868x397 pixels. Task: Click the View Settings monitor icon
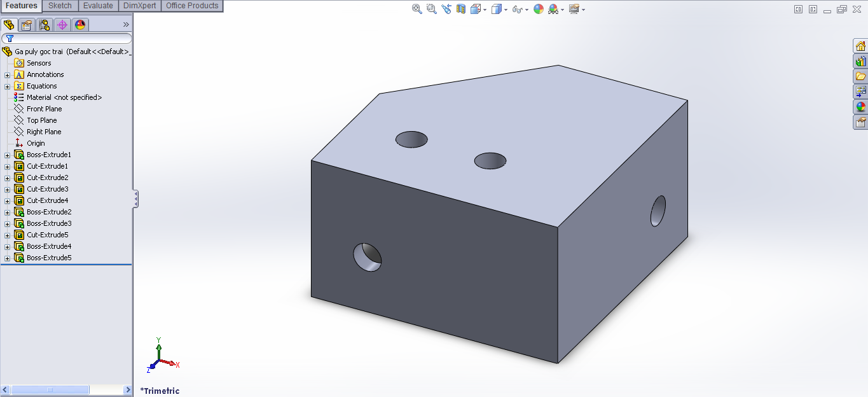[574, 9]
